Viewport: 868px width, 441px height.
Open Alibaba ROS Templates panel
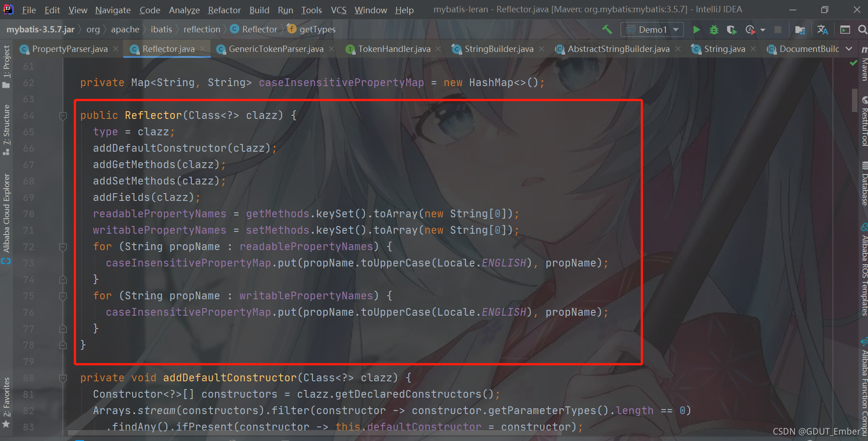864,270
